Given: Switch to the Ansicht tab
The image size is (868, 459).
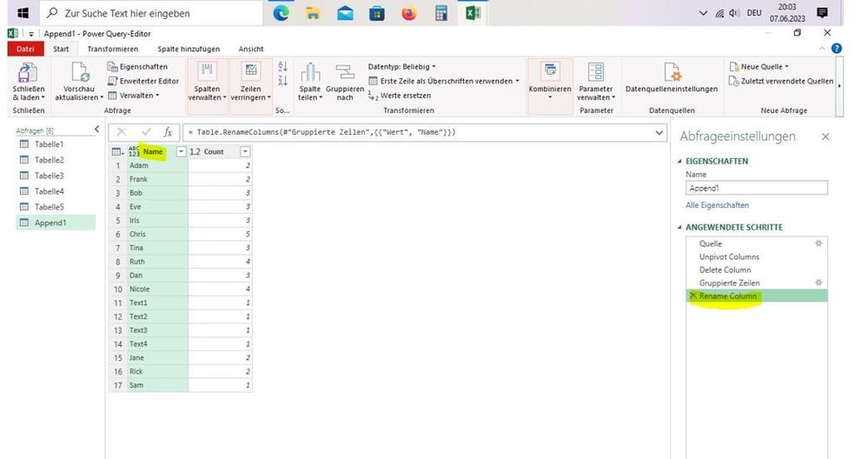Looking at the screenshot, I should (251, 49).
